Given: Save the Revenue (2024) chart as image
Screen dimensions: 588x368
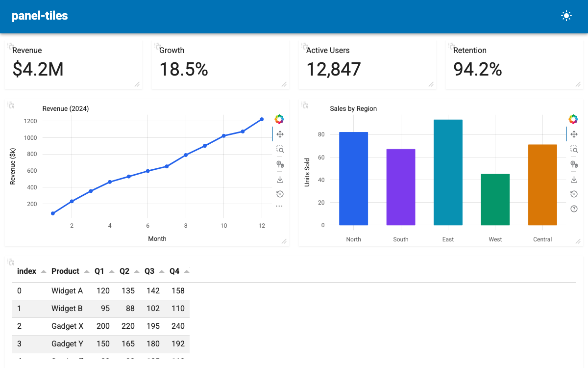Looking at the screenshot, I should pos(280,180).
